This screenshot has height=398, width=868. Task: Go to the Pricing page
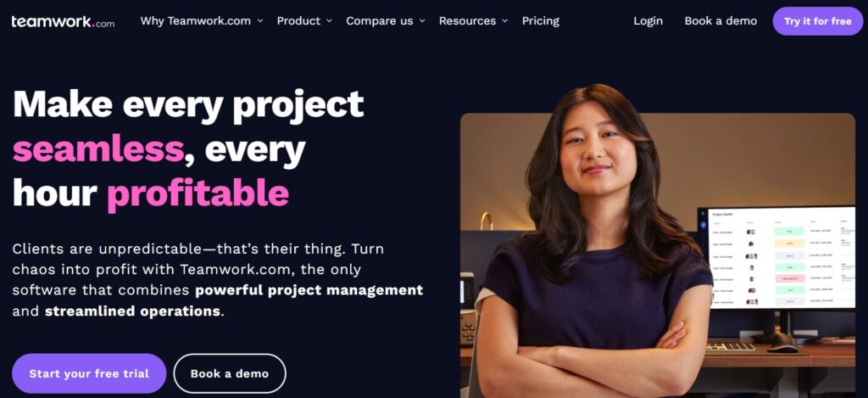(x=541, y=21)
